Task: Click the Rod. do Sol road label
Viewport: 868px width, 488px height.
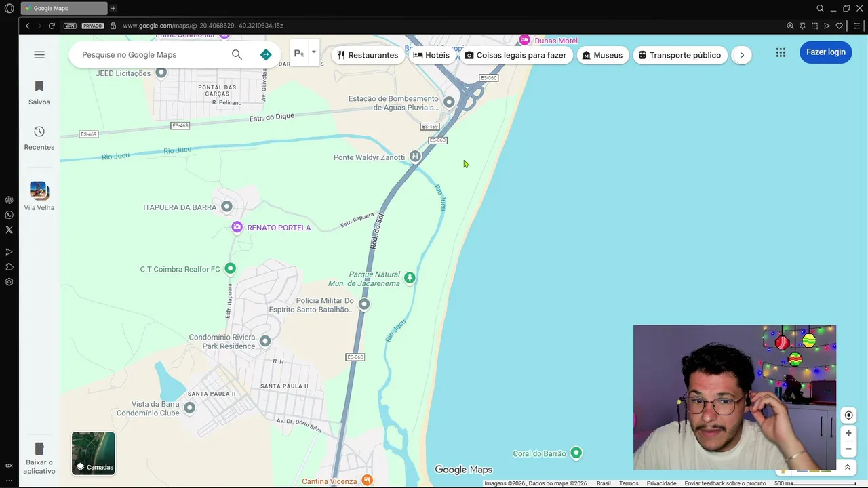Action: point(376,230)
